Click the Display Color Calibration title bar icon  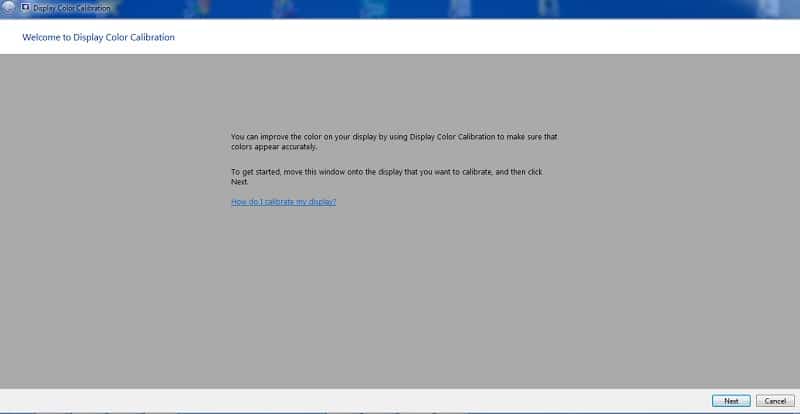click(x=26, y=8)
